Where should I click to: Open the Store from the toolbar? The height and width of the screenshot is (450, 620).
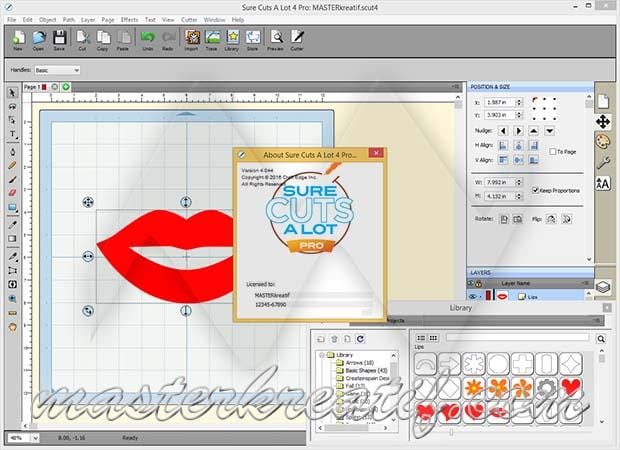coord(253,40)
